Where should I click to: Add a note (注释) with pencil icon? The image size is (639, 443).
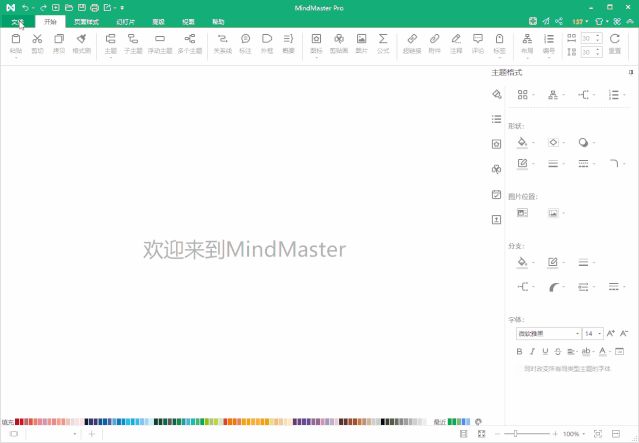point(456,44)
